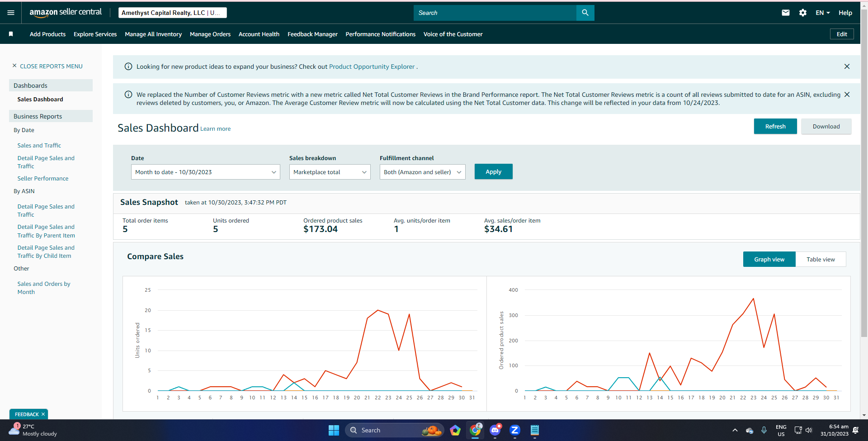Click the FEEDBACK tab label
The image size is (868, 441).
(x=27, y=414)
